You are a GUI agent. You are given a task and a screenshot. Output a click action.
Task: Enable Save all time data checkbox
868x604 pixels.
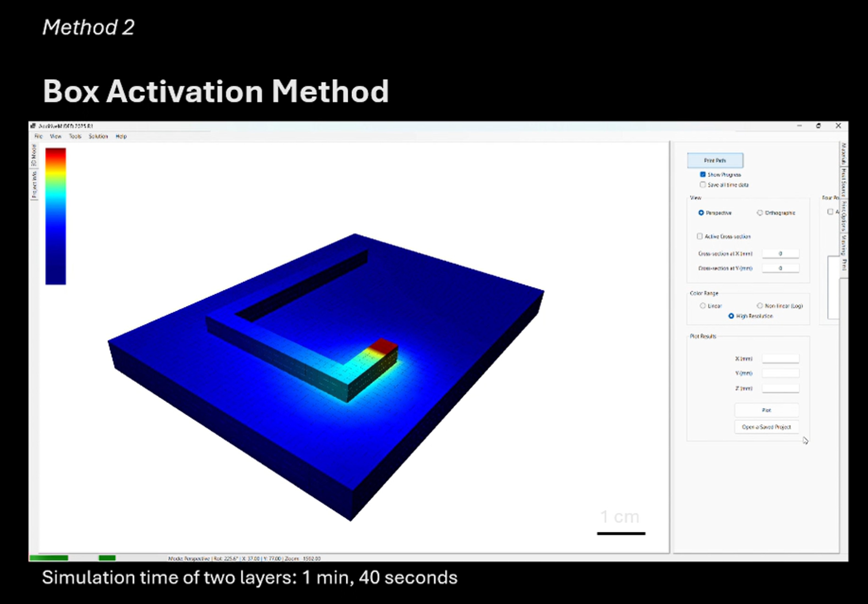(x=703, y=185)
